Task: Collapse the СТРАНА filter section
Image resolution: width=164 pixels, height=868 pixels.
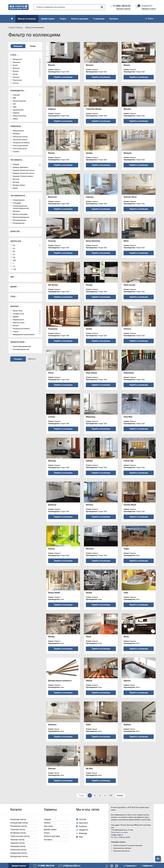Action: (x=14, y=55)
